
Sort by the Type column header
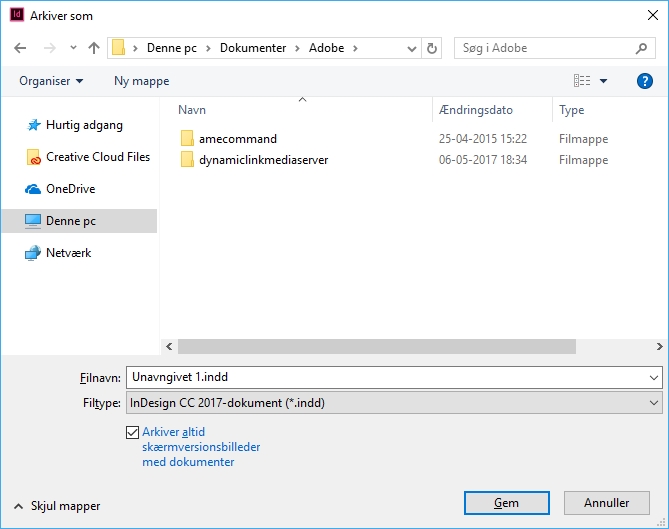tap(572, 110)
